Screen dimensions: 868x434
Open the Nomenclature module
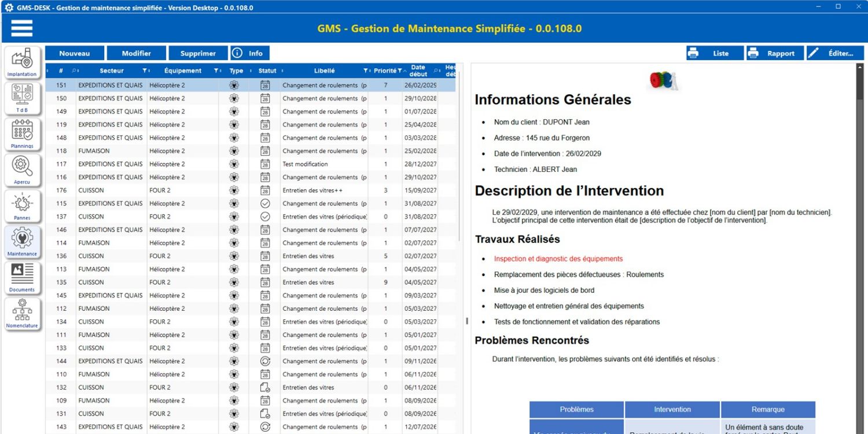[x=22, y=313]
